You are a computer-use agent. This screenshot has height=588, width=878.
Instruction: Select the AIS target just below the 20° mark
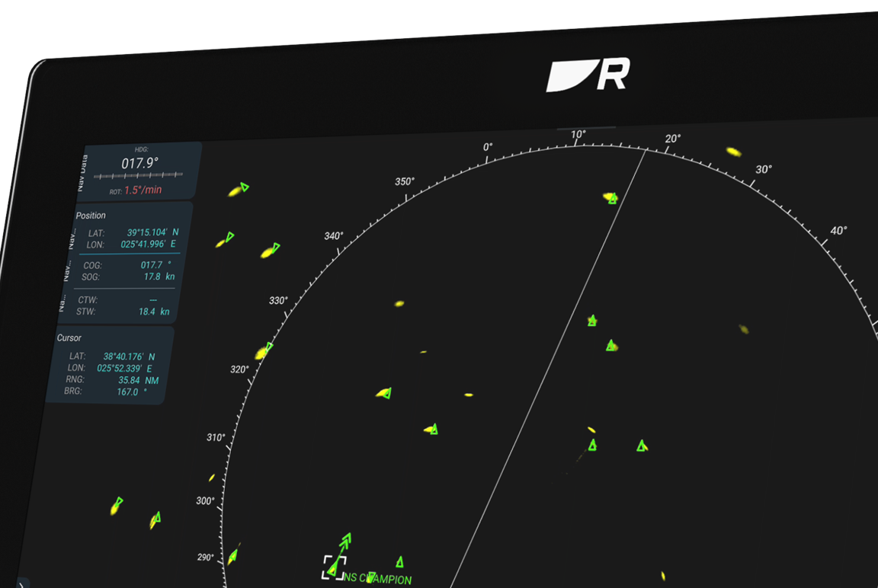tap(612, 199)
